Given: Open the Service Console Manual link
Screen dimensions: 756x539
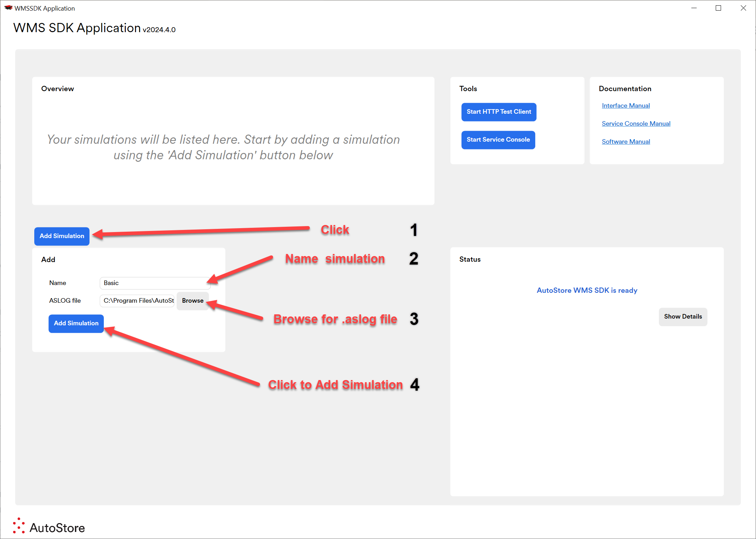Looking at the screenshot, I should (x=636, y=124).
